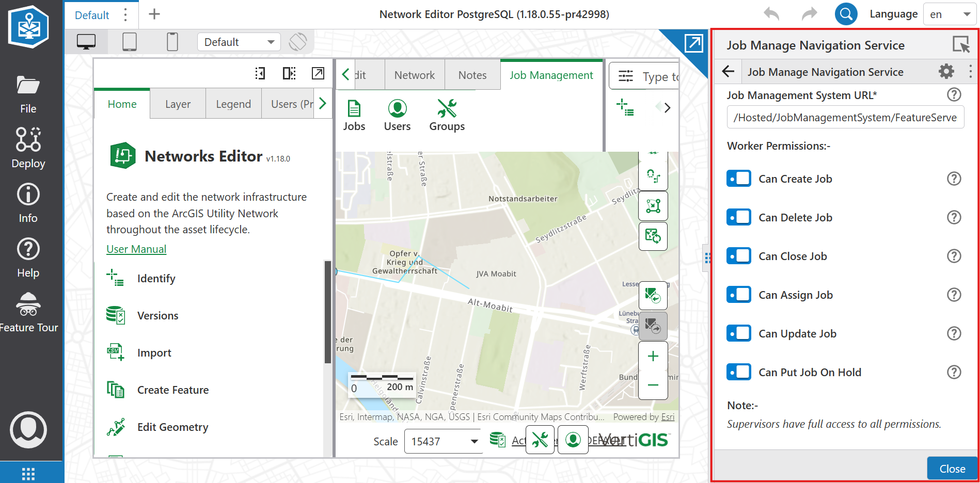
Task: Click the Job Management System URL field
Action: click(845, 117)
